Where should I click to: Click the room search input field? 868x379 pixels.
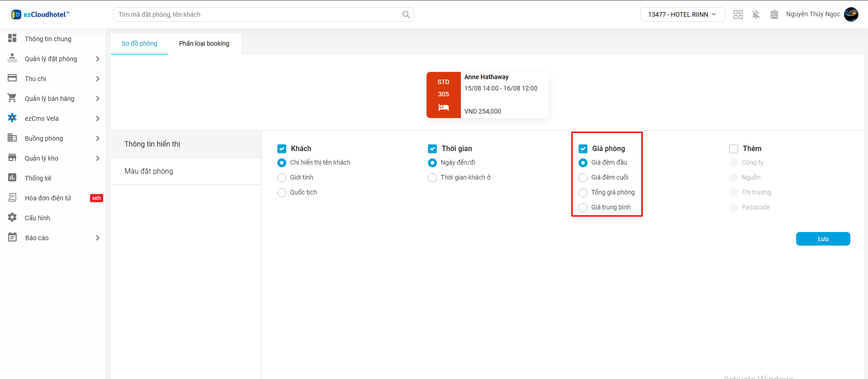click(x=258, y=14)
